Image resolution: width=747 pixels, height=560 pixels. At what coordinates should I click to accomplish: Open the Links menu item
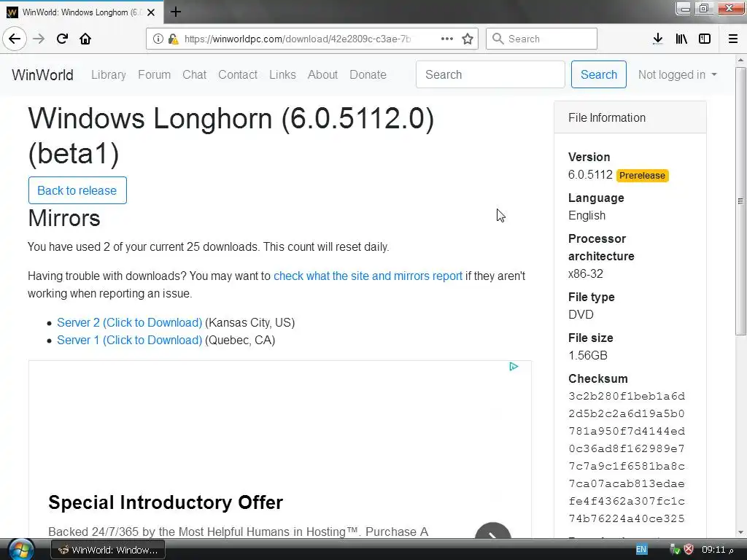click(282, 75)
